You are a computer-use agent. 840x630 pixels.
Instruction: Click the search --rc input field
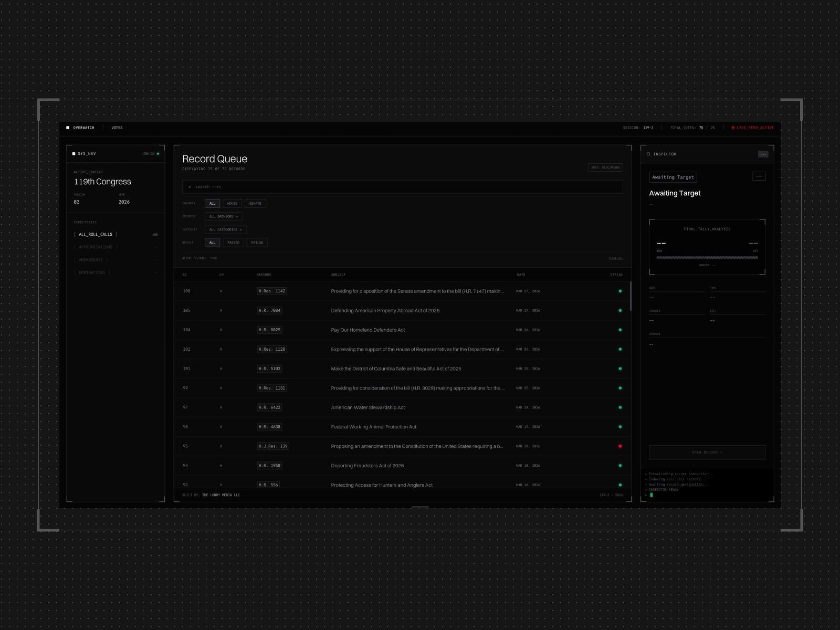402,187
